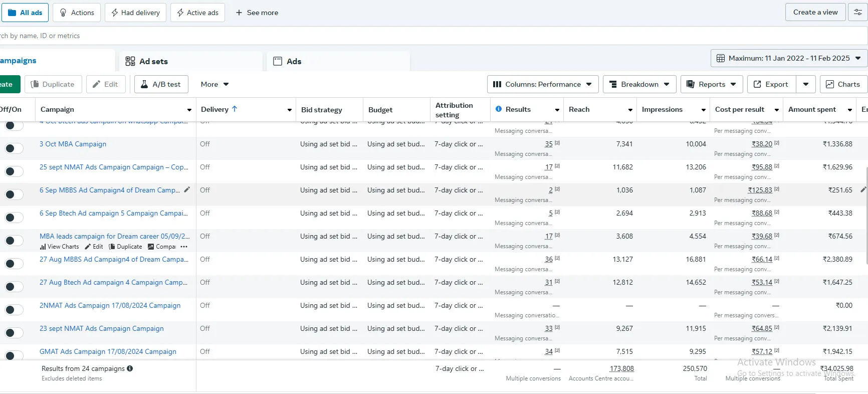Enable the 27 Aug MBBS Ad Campaign4 toggle

coord(14,264)
